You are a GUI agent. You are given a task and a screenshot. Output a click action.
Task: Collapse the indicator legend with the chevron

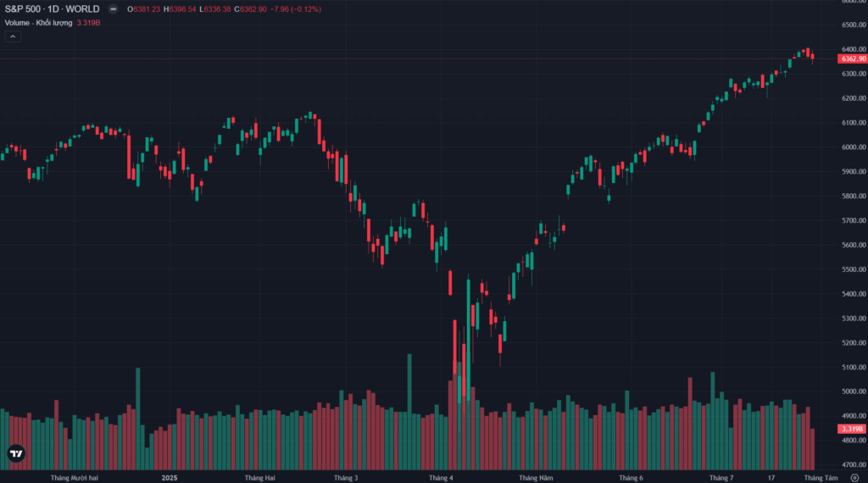tap(13, 36)
